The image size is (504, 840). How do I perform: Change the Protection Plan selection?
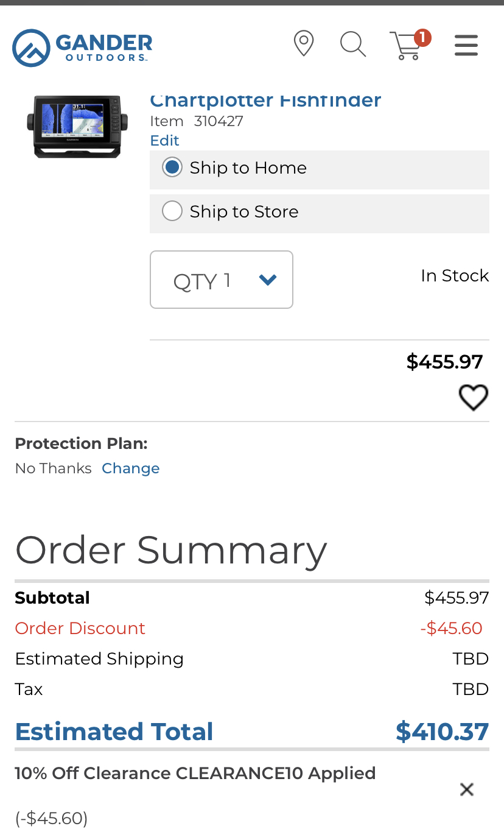[130, 468]
